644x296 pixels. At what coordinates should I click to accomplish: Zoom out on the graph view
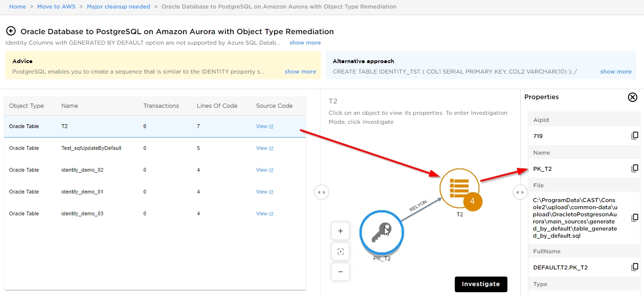(x=340, y=272)
